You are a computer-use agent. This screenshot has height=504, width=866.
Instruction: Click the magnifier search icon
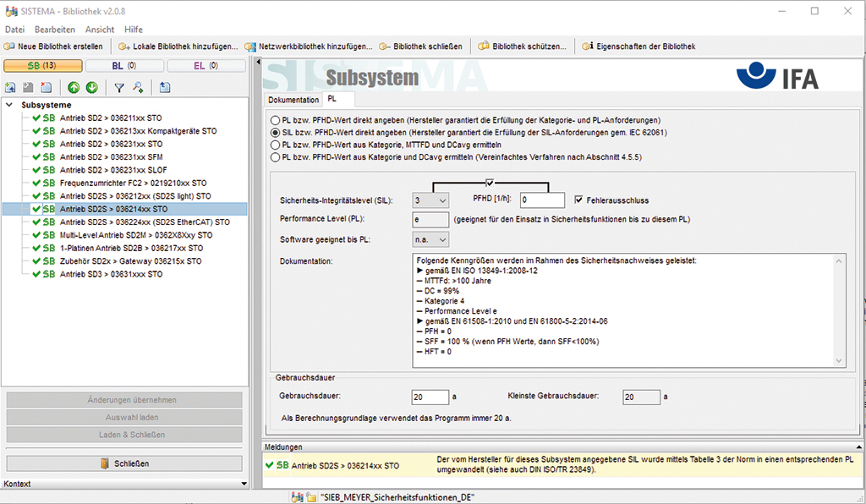(x=138, y=87)
